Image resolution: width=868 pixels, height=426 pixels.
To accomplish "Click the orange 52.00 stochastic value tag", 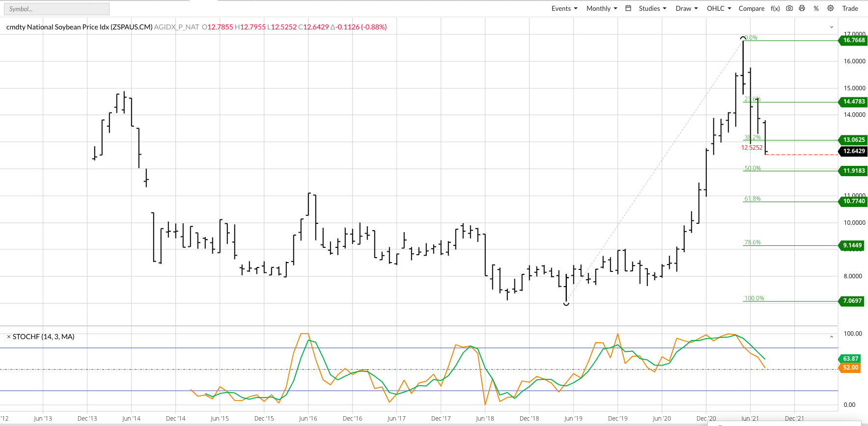I will coord(850,368).
